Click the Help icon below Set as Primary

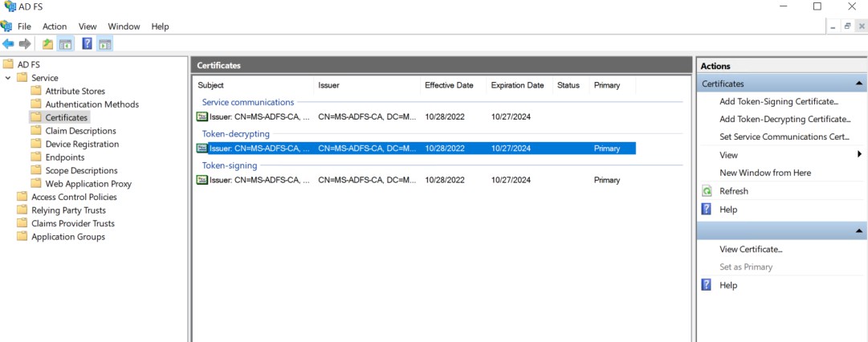(x=707, y=285)
